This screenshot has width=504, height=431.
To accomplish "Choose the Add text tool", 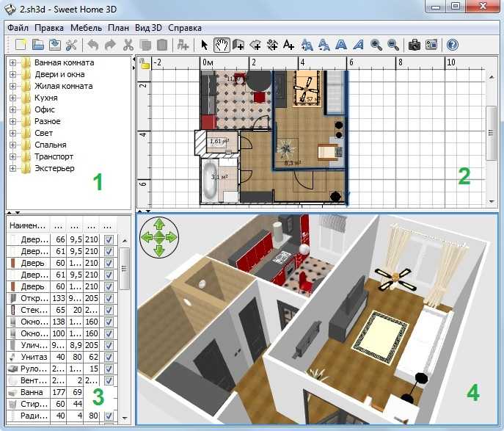I will pos(289,45).
